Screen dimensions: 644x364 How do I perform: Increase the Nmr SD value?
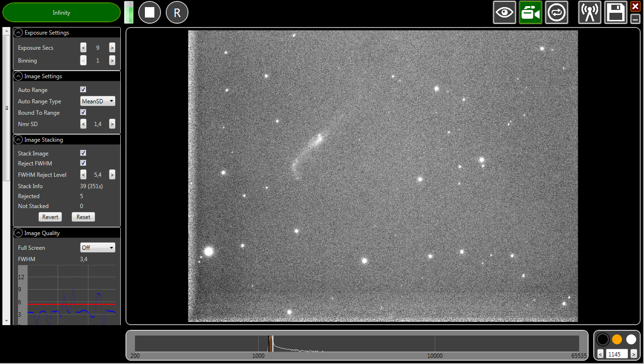point(112,124)
